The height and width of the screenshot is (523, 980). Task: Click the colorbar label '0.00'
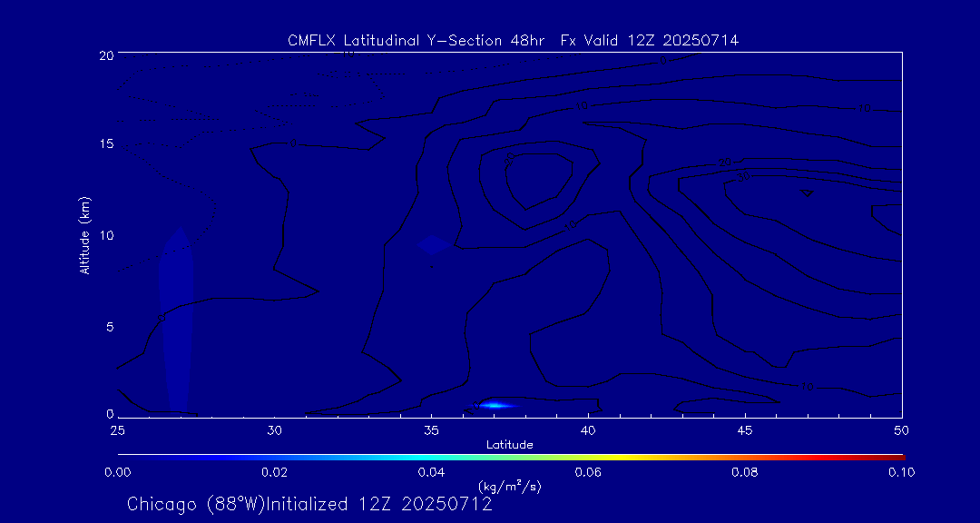pos(117,472)
